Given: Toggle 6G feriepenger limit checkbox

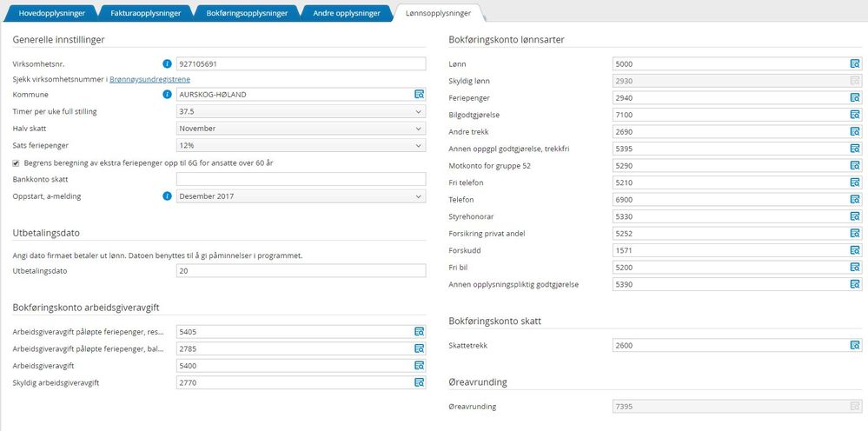Looking at the screenshot, I should coord(16,162).
